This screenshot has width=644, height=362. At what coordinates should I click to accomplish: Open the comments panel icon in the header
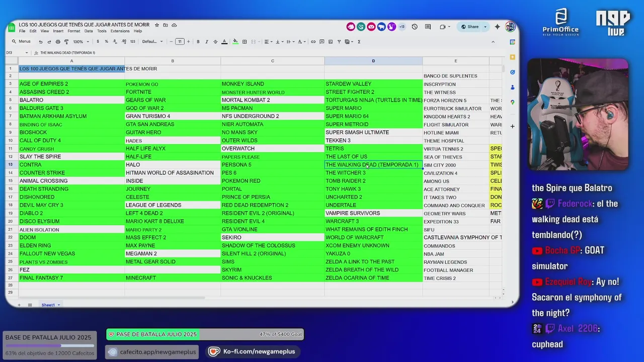point(428,27)
